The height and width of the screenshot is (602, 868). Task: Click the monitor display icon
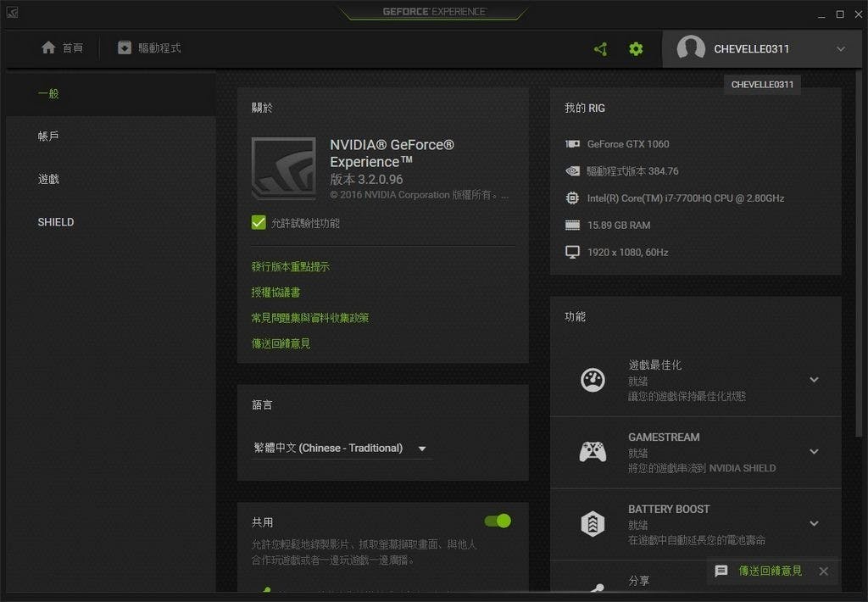tap(572, 252)
